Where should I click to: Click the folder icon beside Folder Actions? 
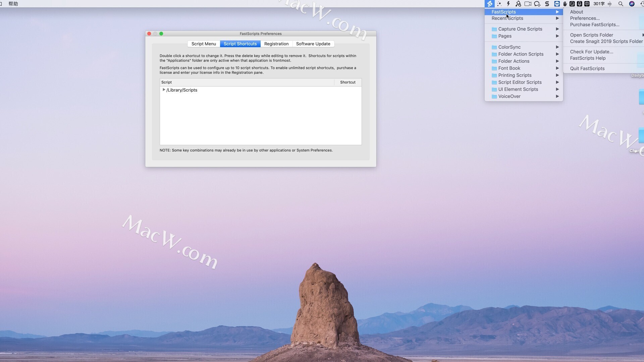[x=494, y=61]
